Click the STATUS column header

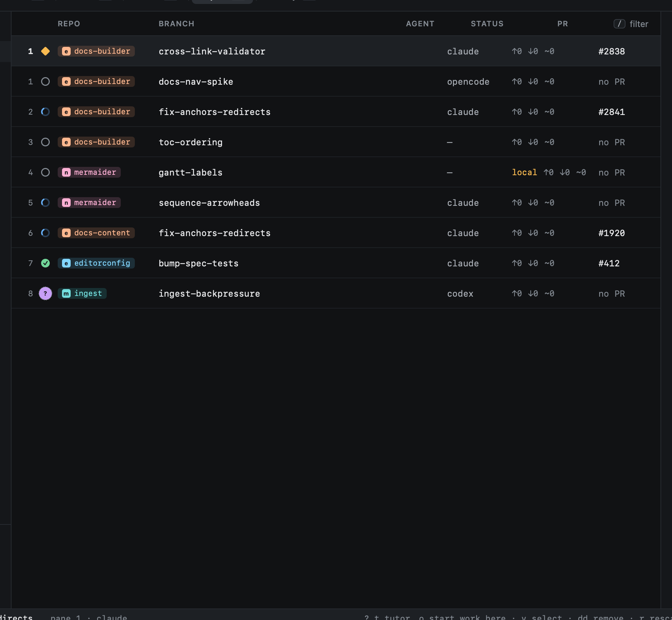click(x=487, y=24)
